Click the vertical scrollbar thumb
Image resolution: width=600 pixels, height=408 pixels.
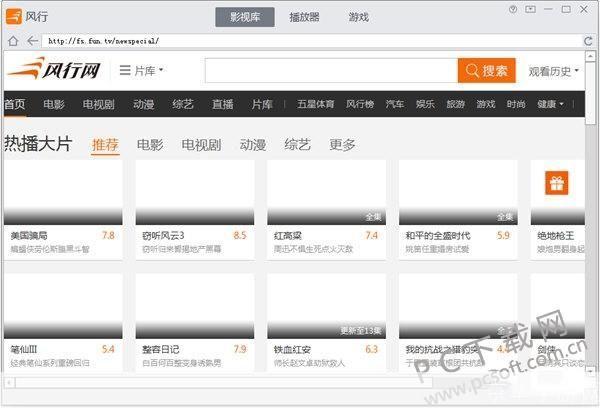pos(590,93)
